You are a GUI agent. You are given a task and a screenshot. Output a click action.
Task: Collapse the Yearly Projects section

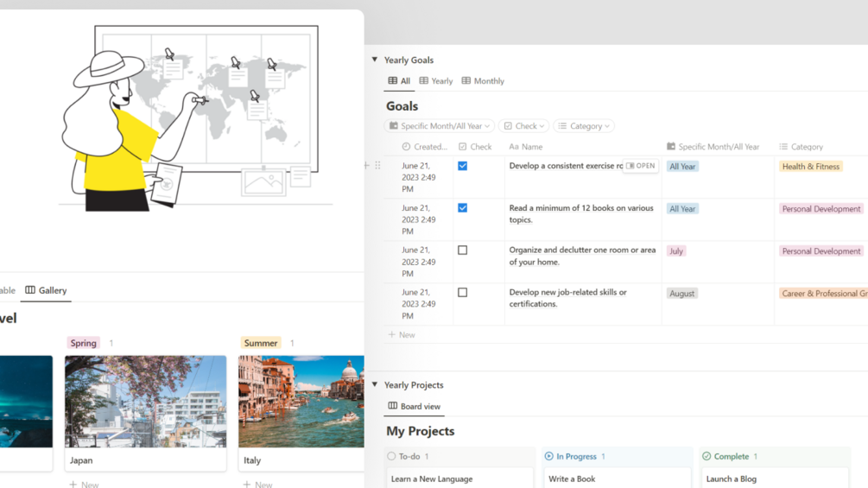click(375, 385)
